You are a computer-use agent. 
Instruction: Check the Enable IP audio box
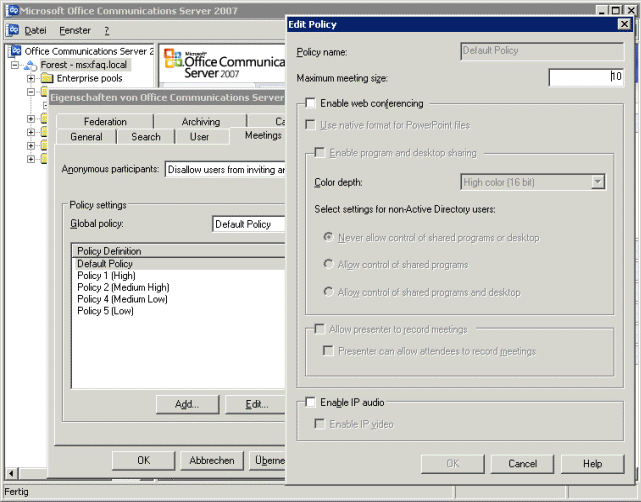[310, 402]
